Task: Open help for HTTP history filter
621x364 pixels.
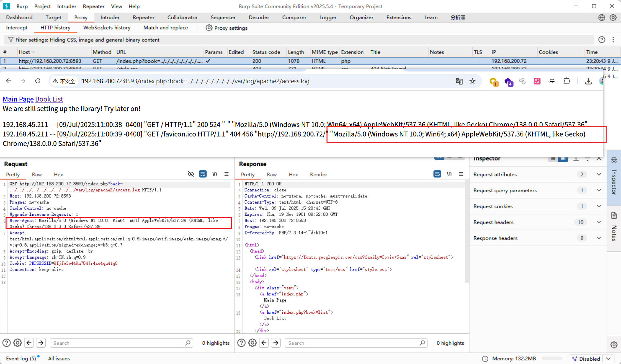Action: pyautogui.click(x=602, y=40)
